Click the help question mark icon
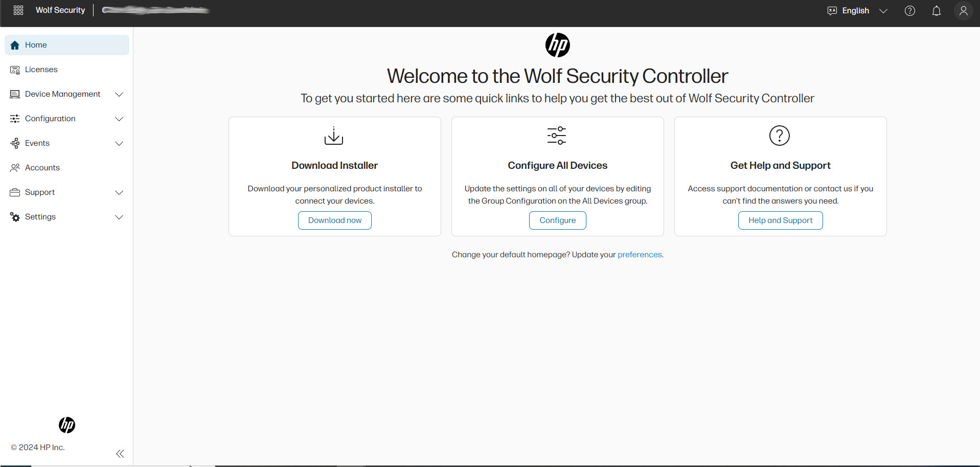Viewport: 980px width, 467px height. click(909, 11)
